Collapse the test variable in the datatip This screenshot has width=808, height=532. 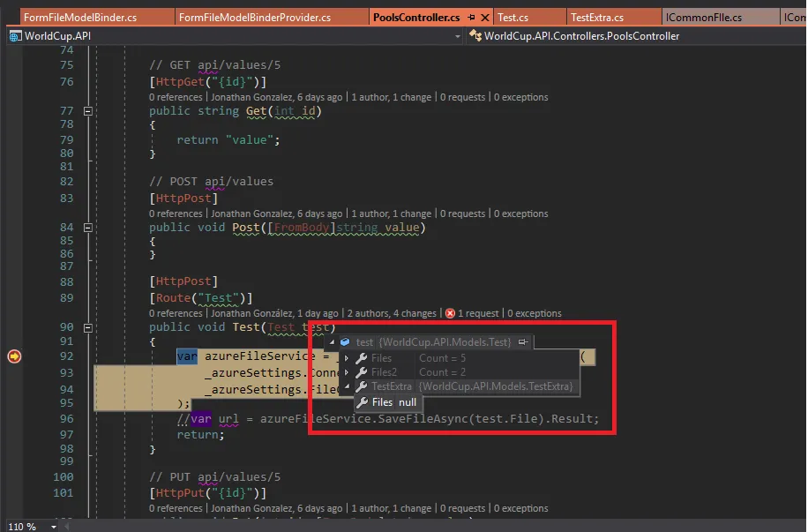[x=332, y=341]
